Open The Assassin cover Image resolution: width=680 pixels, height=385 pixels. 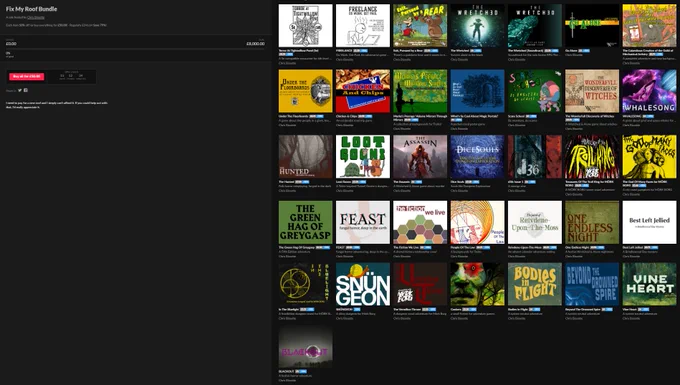420,157
